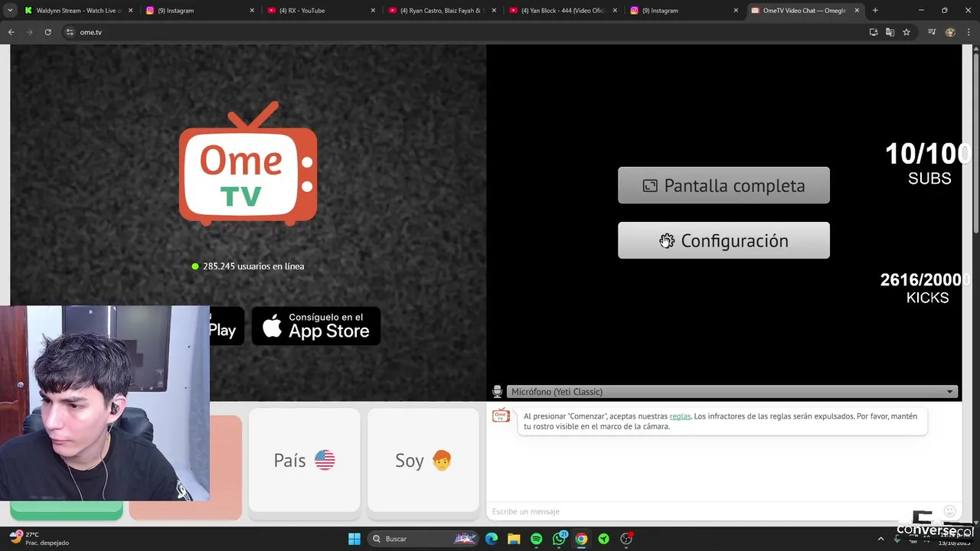980x551 pixels.
Task: Switch to the Yan Block 444 tab
Action: [562, 11]
